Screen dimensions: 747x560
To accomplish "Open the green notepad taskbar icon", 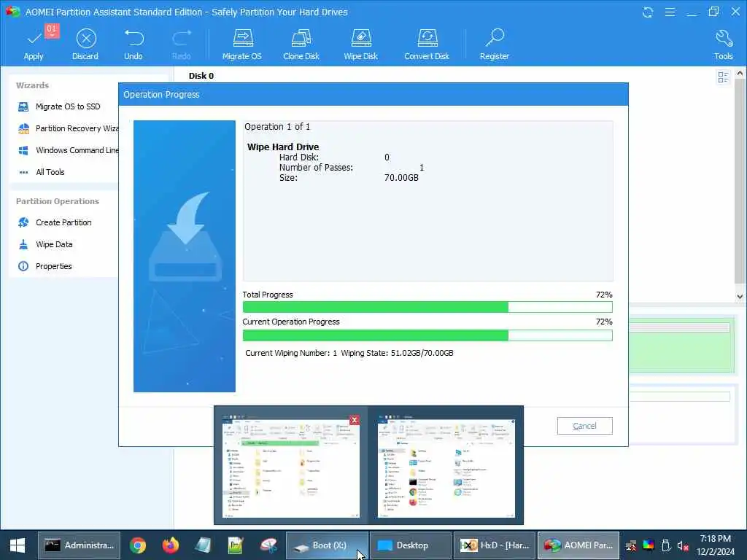I will pos(236,545).
